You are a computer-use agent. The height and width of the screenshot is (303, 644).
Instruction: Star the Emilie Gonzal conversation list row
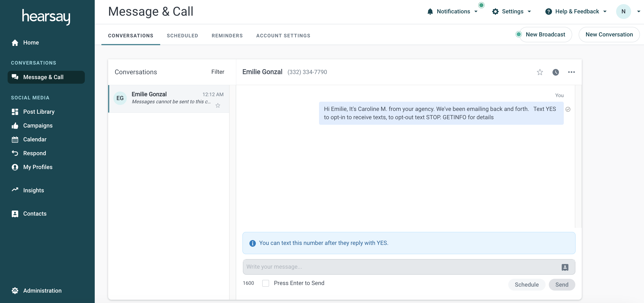click(x=218, y=106)
